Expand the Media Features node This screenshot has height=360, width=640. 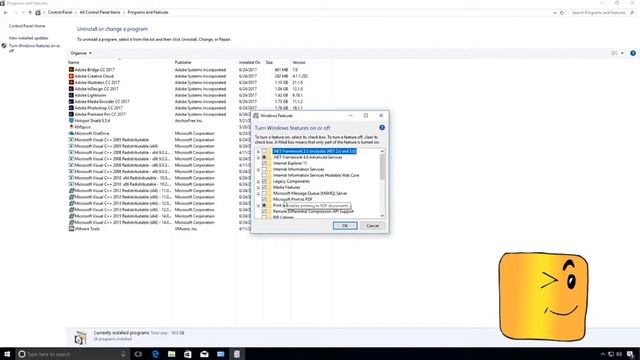click(258, 187)
